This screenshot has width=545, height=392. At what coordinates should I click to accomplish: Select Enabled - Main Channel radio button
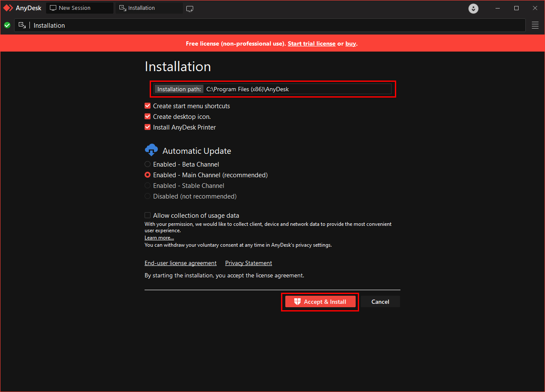148,175
